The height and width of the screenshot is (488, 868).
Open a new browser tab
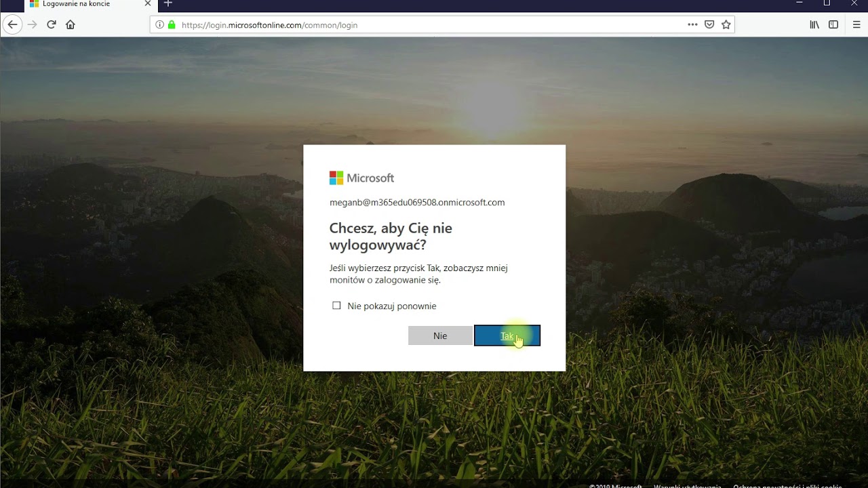[168, 3]
